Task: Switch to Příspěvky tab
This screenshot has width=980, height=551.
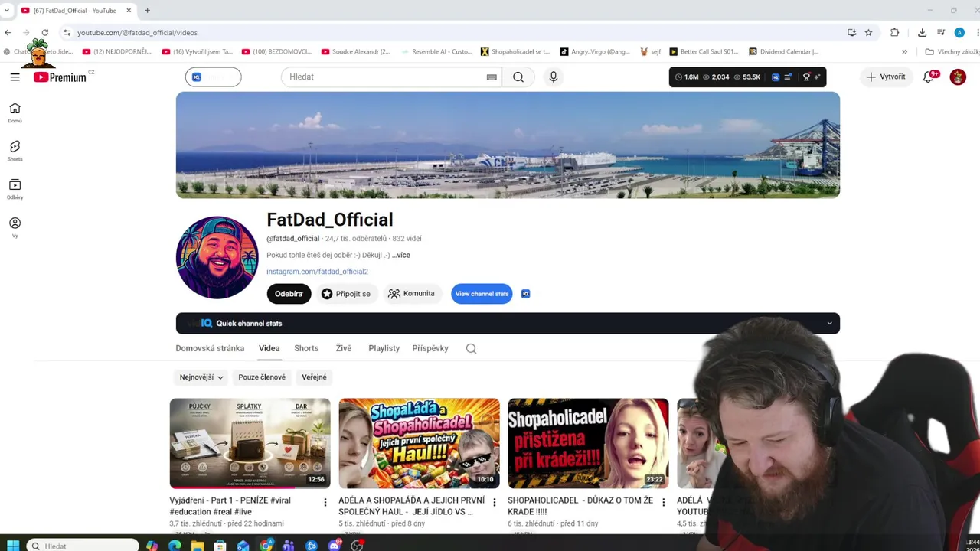Action: click(x=430, y=348)
